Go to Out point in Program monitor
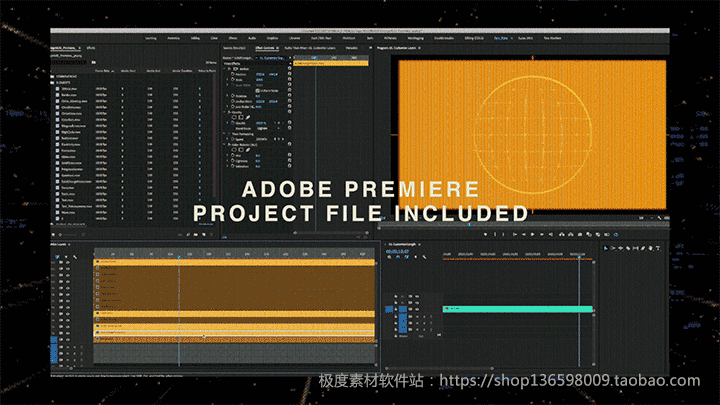 pos(551,235)
